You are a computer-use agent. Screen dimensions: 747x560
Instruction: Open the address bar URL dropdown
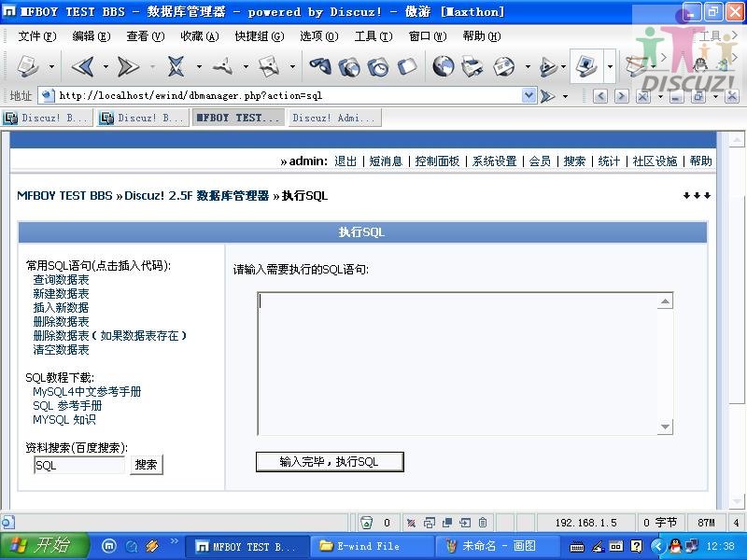[x=529, y=96]
